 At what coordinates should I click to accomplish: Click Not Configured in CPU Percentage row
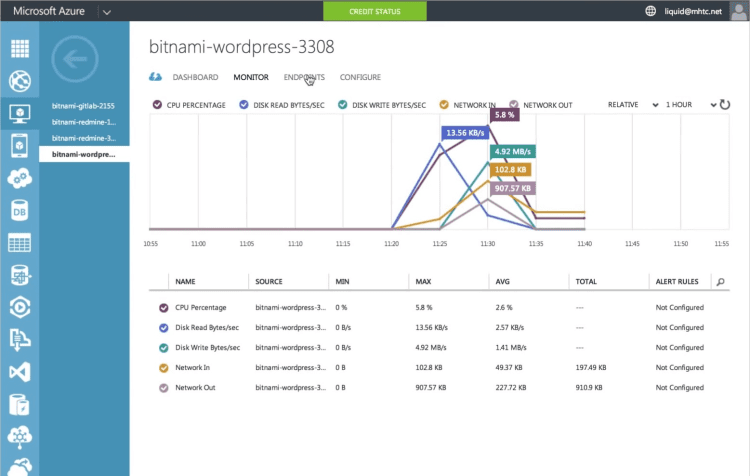coord(680,308)
